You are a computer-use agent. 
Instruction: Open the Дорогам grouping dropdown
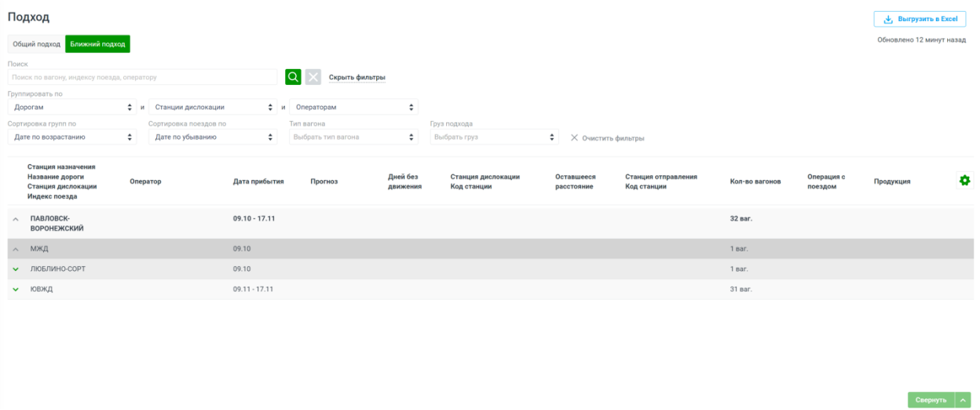click(72, 107)
